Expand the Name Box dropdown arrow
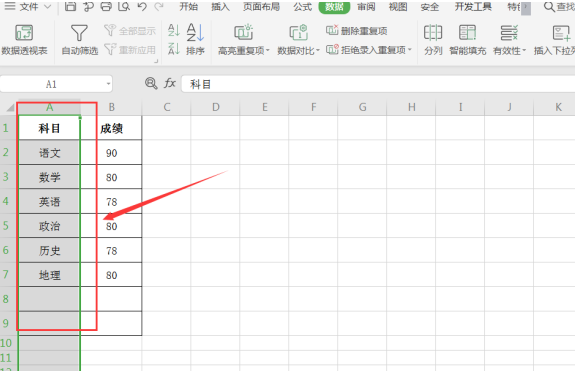This screenshot has width=575, height=371. (x=108, y=84)
